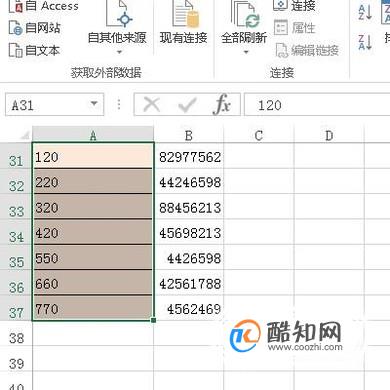Select cell B33 with 88456213
The height and width of the screenshot is (390, 390).
pyautogui.click(x=189, y=208)
